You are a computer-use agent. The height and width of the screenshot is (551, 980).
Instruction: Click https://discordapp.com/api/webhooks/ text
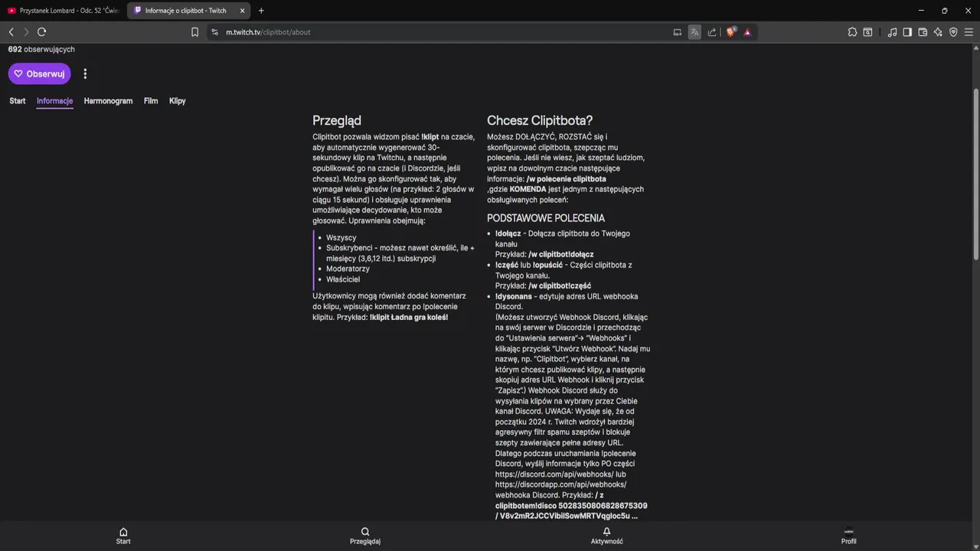point(560,484)
